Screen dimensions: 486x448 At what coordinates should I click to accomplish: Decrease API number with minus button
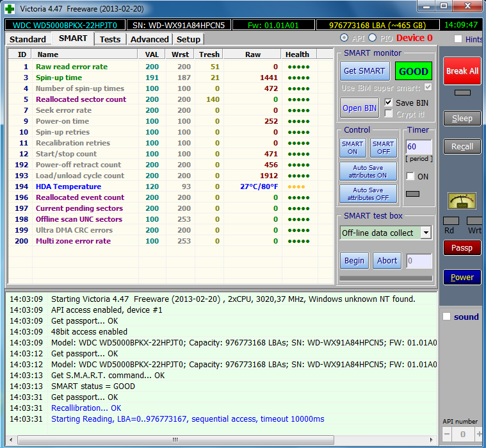447,434
